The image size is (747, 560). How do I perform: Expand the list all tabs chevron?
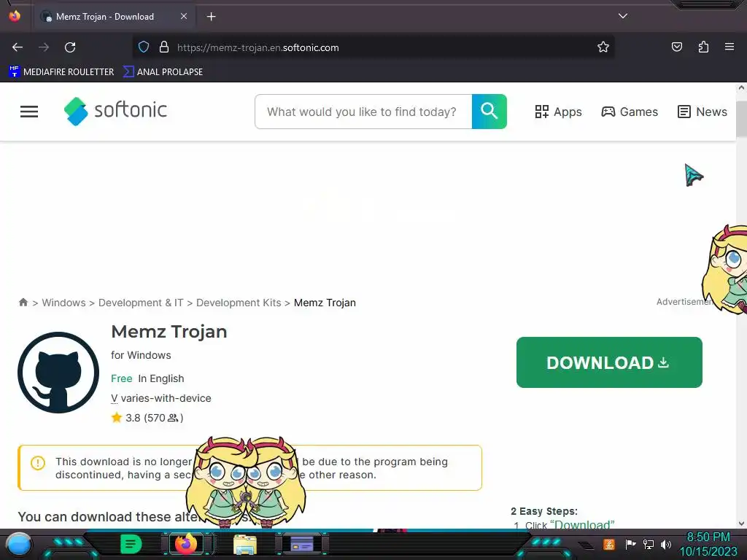[623, 16]
